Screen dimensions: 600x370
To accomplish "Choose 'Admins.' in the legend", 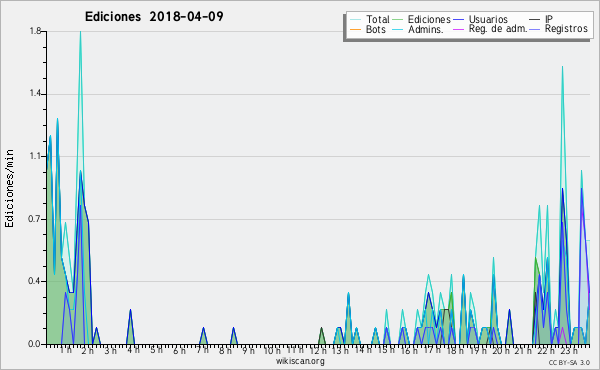I will 426,29.
